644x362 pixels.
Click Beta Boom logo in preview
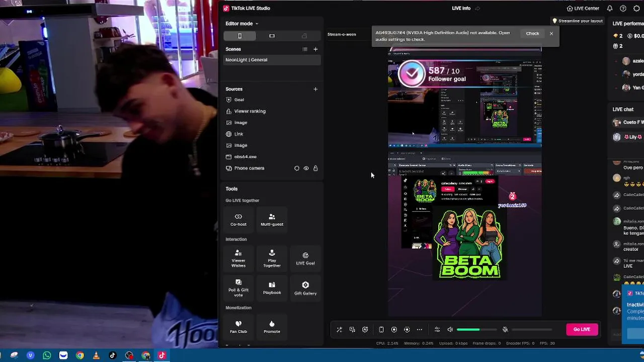(x=469, y=243)
